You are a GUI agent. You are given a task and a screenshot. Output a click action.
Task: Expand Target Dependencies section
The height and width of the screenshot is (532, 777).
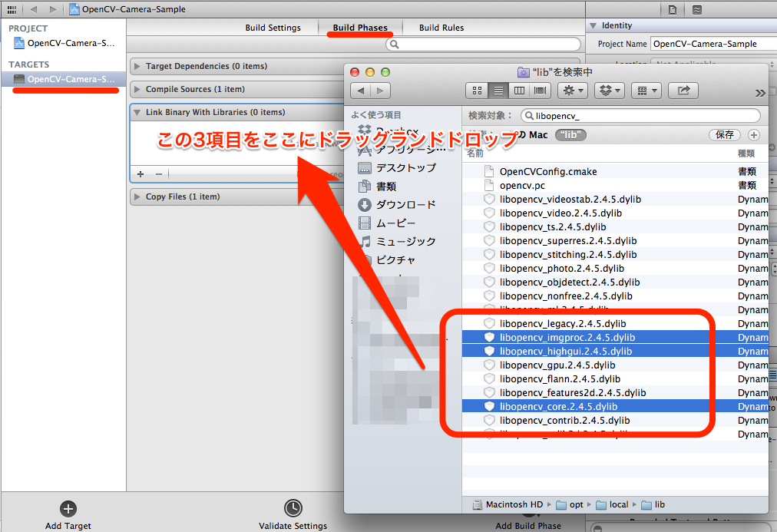pyautogui.click(x=137, y=66)
